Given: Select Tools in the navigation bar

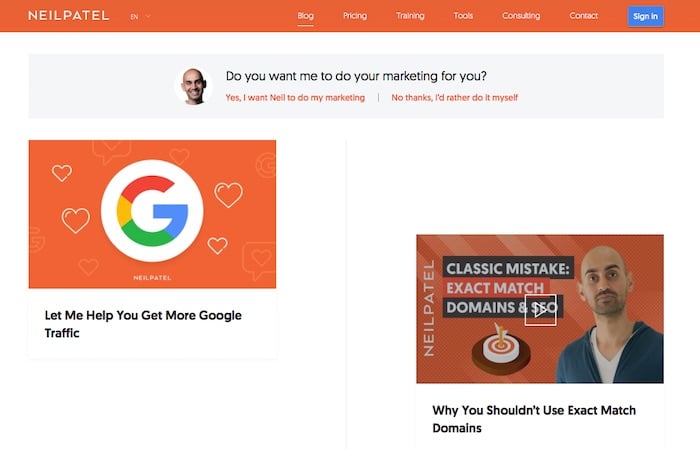Looking at the screenshot, I should coord(463,16).
